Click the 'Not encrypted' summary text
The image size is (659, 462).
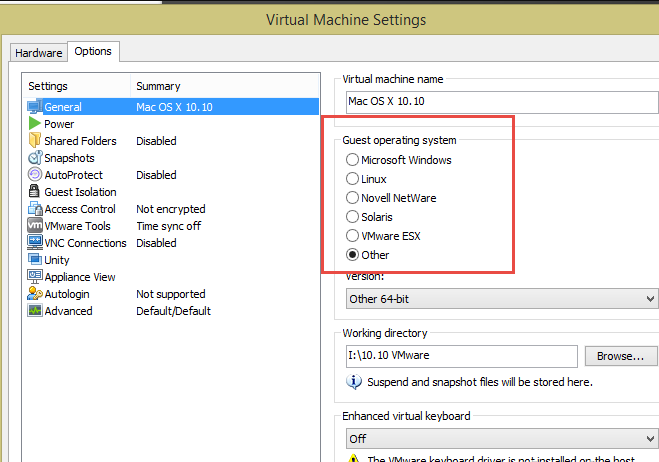(x=171, y=209)
